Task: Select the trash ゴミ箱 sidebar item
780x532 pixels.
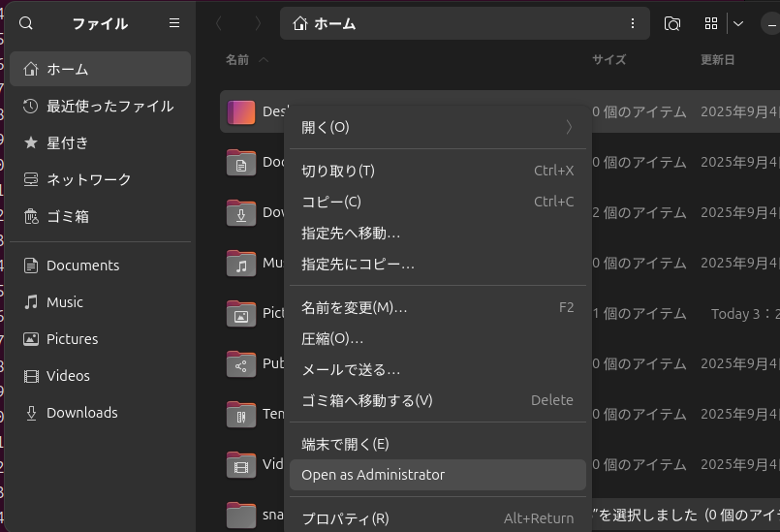Action: (x=68, y=216)
